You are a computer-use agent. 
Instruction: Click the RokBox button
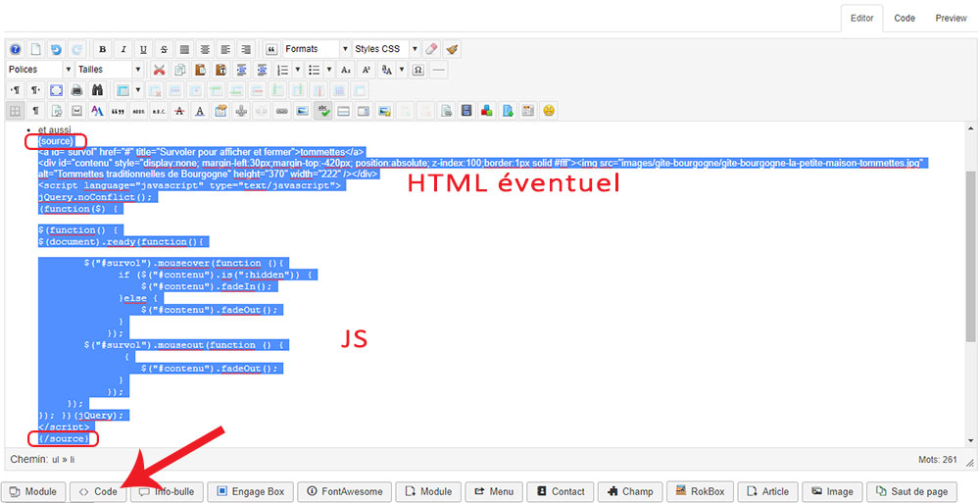point(700,492)
